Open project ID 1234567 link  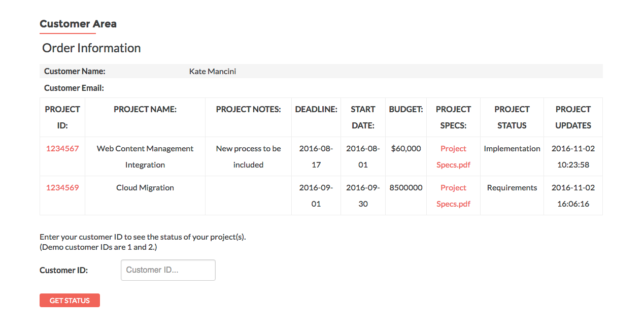click(62, 149)
